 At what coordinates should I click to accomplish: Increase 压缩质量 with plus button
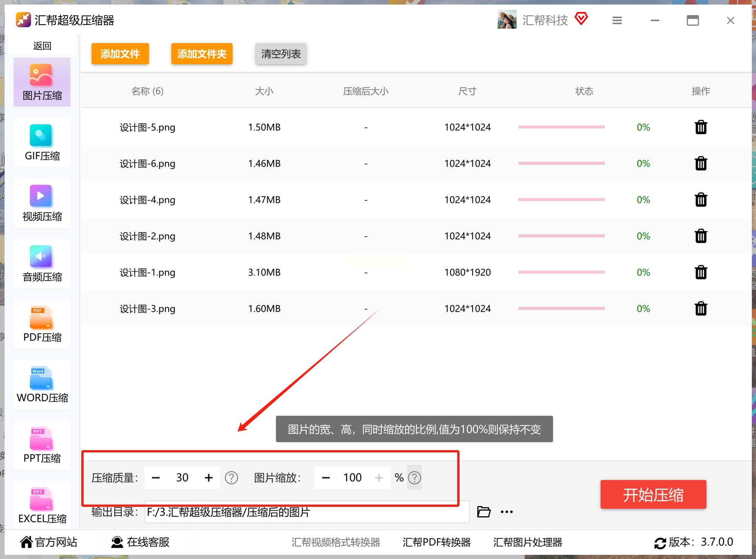click(208, 478)
